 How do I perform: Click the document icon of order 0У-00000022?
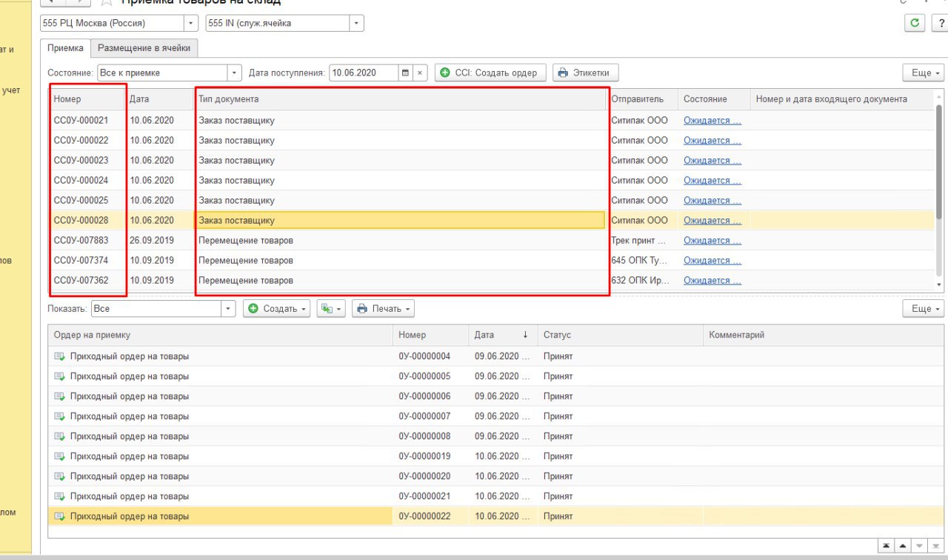point(59,516)
